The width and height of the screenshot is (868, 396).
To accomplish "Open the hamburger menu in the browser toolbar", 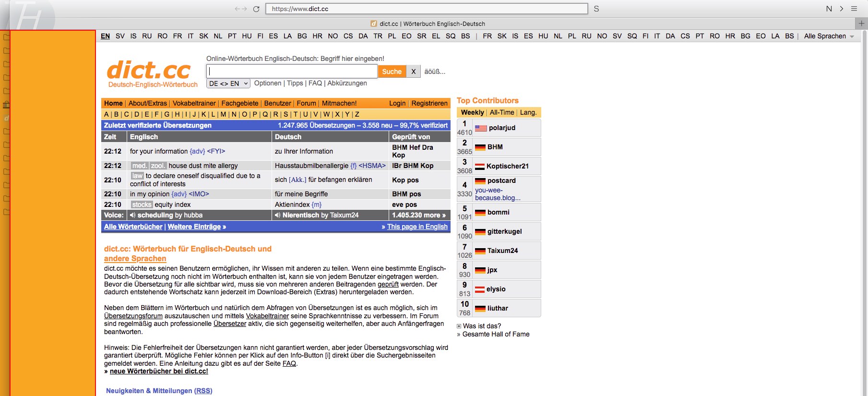I will coord(854,9).
